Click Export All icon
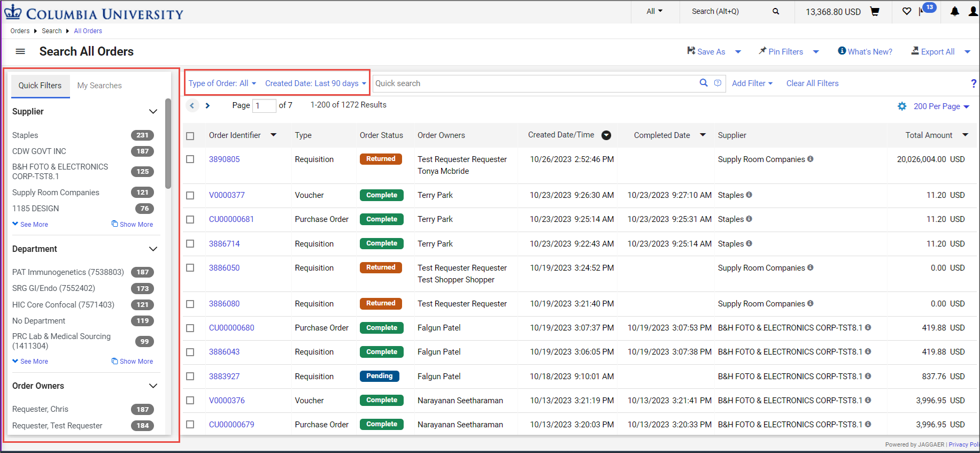The height and width of the screenshot is (453, 980). [915, 51]
